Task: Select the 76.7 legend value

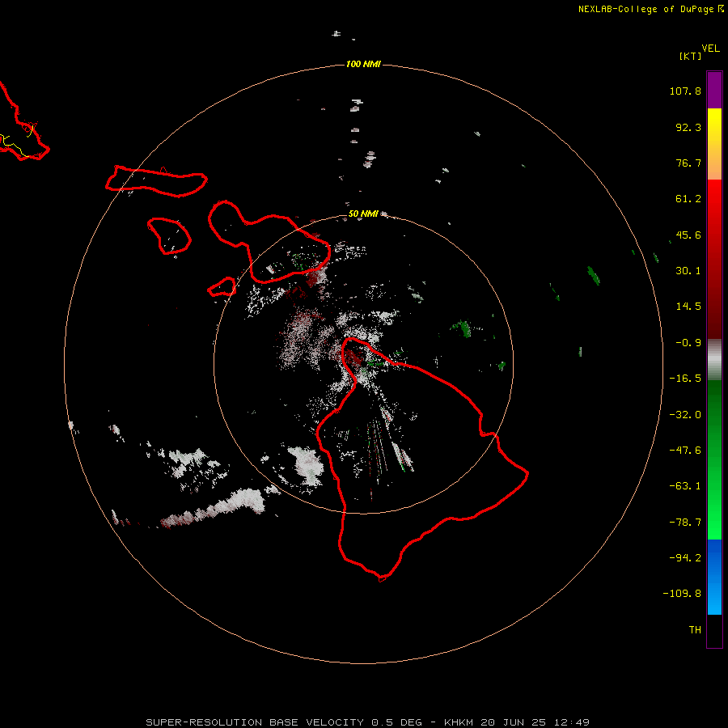Action: coord(688,163)
